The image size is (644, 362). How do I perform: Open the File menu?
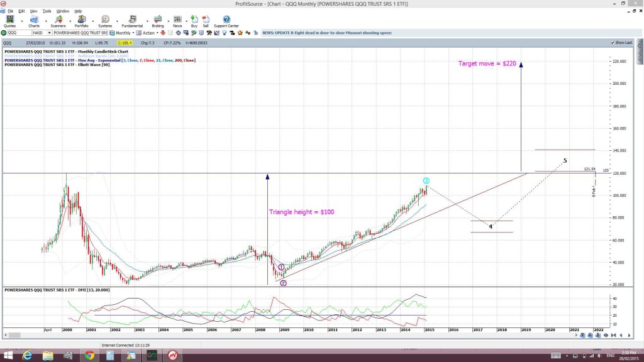point(10,11)
